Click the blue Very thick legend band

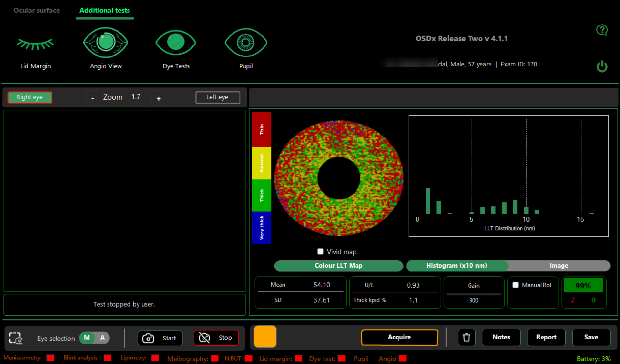click(262, 228)
